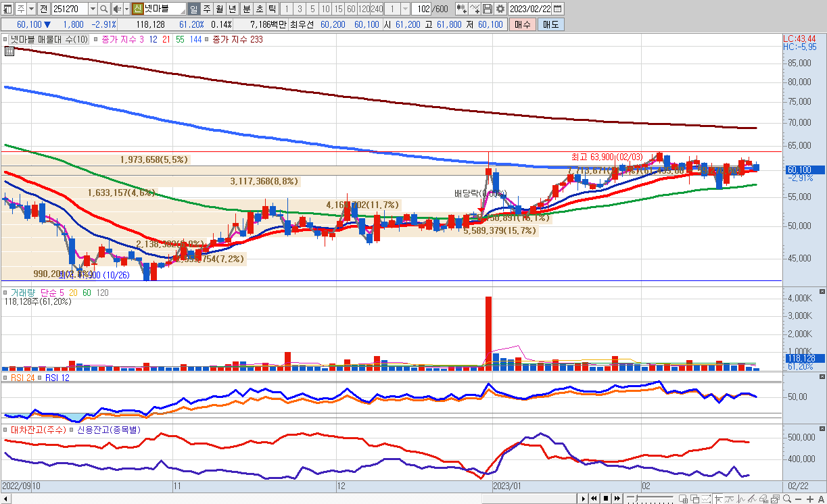The image size is (827, 504).
Task: Click the stop button in bottom bar
Action: coord(606,499)
